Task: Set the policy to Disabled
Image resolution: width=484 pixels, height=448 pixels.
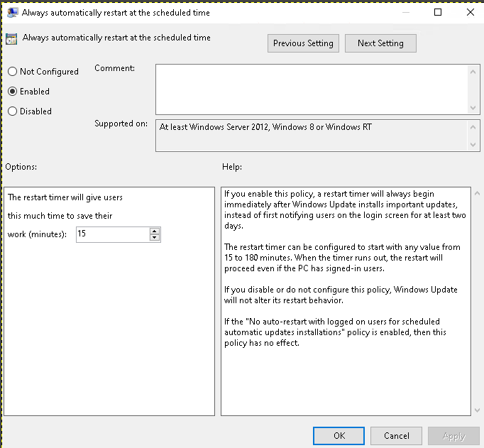Action: pos(12,111)
